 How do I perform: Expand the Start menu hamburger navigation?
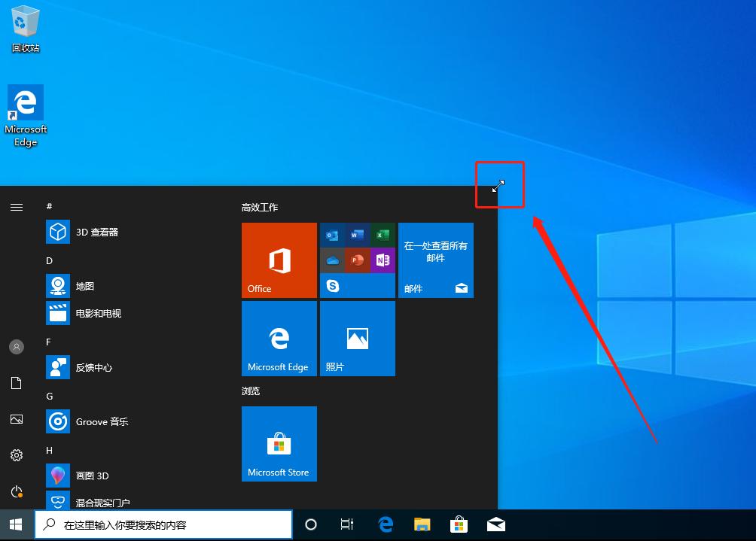[x=17, y=207]
